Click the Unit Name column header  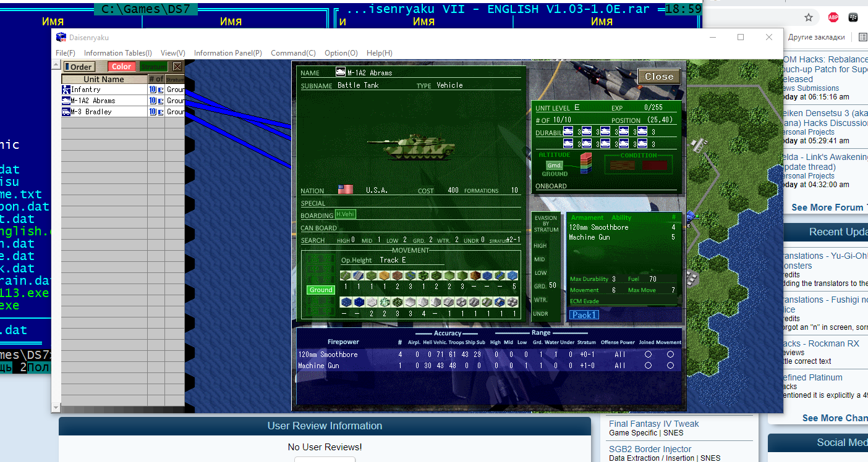click(104, 79)
